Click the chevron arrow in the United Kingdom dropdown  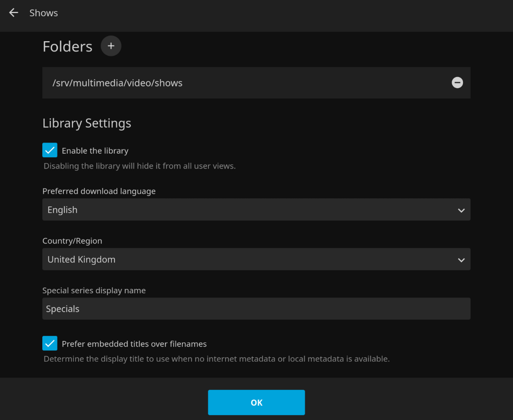tap(461, 260)
